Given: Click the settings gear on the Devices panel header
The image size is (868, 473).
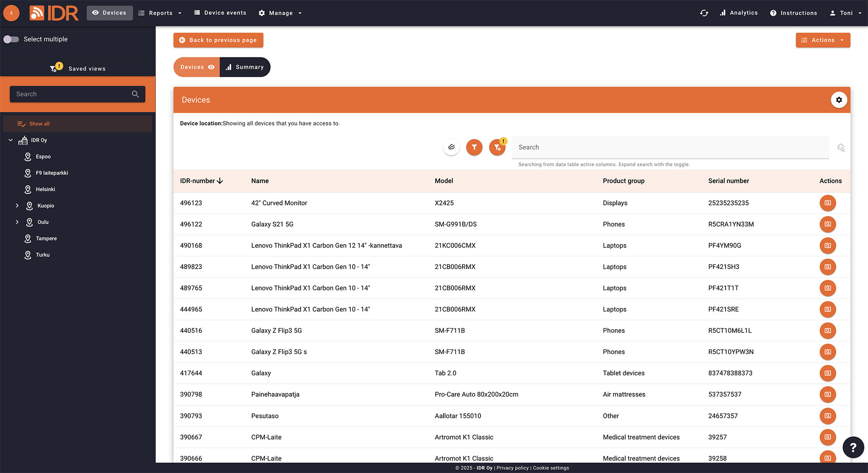Looking at the screenshot, I should [x=839, y=99].
